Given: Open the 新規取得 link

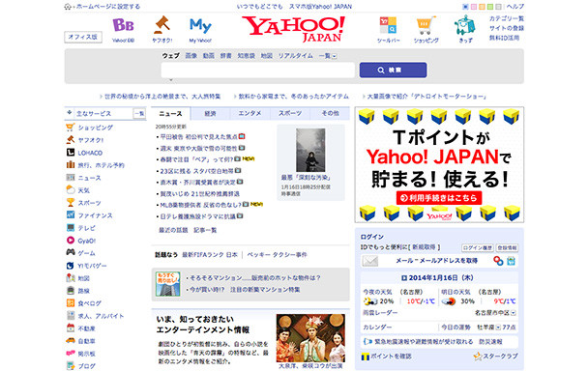Looking at the screenshot, I should [x=425, y=247].
